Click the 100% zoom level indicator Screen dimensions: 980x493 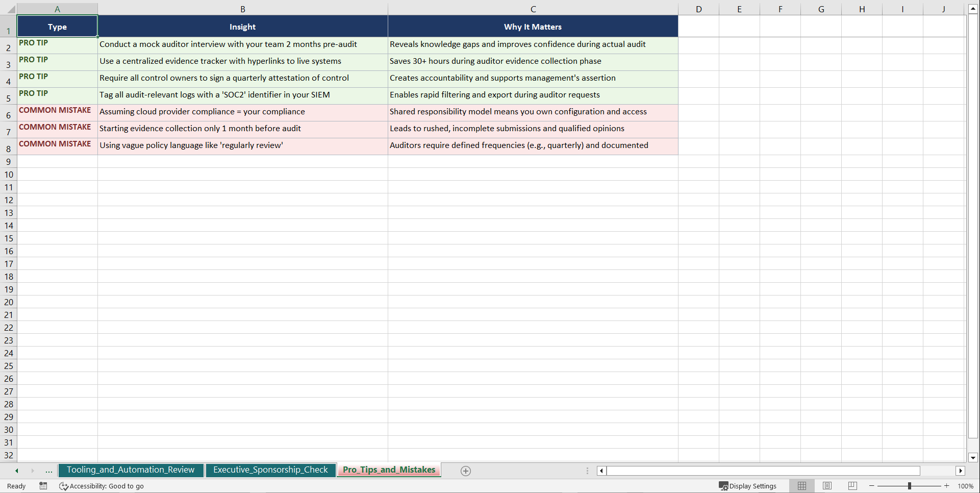click(966, 486)
